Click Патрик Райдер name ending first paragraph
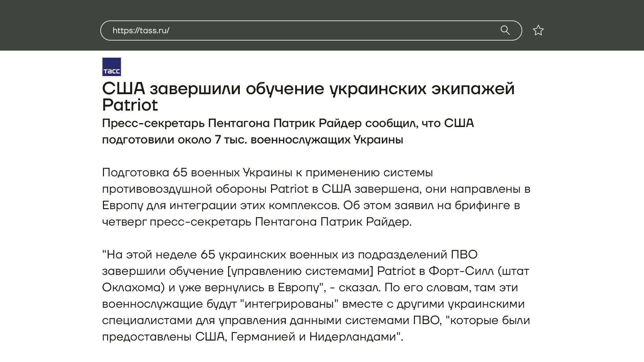644x362 pixels. tap(365, 222)
